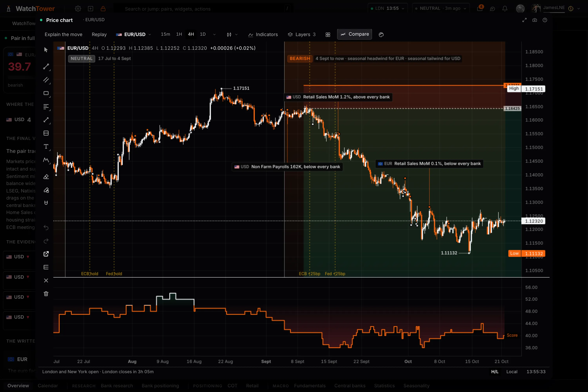Select the text annotation tool
Viewport: 588px width, 392px height.
click(x=46, y=146)
